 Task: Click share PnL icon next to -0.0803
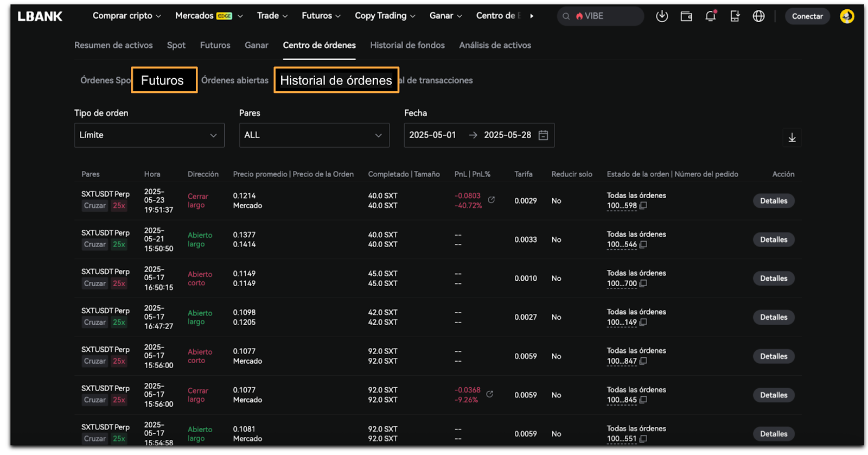[491, 200]
